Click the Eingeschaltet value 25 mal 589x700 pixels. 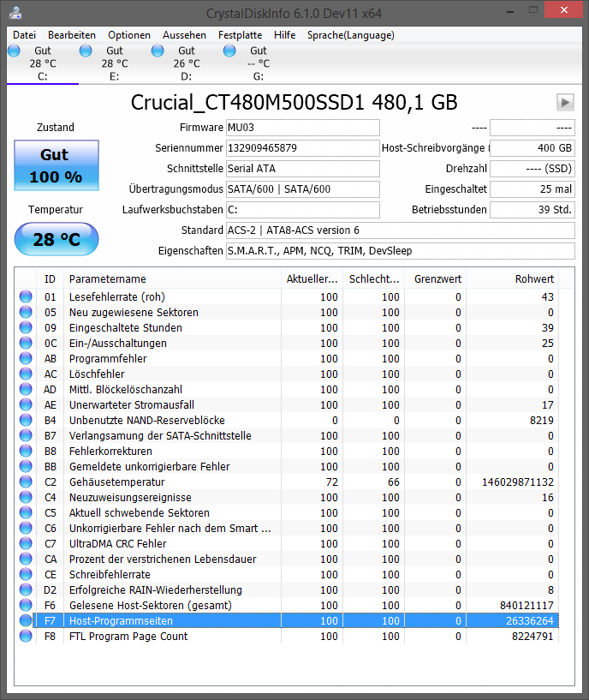[532, 189]
